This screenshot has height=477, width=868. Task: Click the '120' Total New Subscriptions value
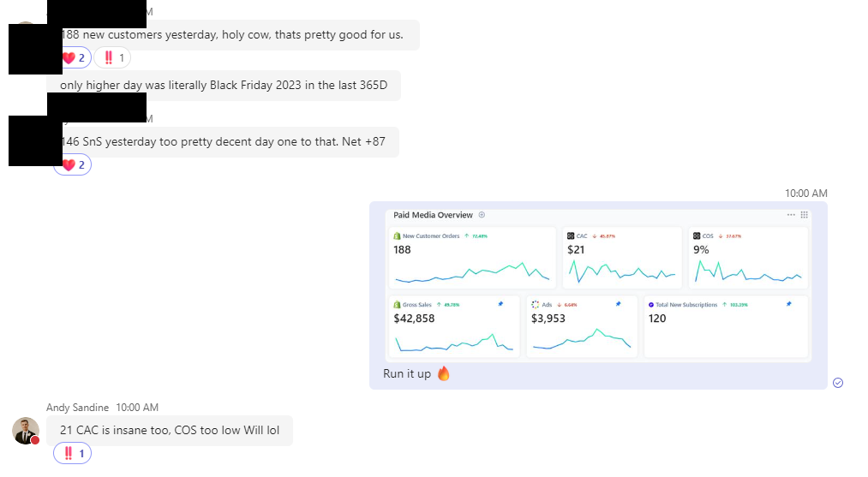(657, 319)
